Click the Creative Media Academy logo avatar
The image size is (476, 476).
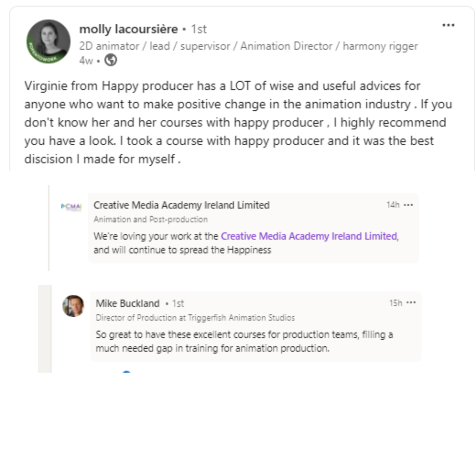(x=71, y=207)
